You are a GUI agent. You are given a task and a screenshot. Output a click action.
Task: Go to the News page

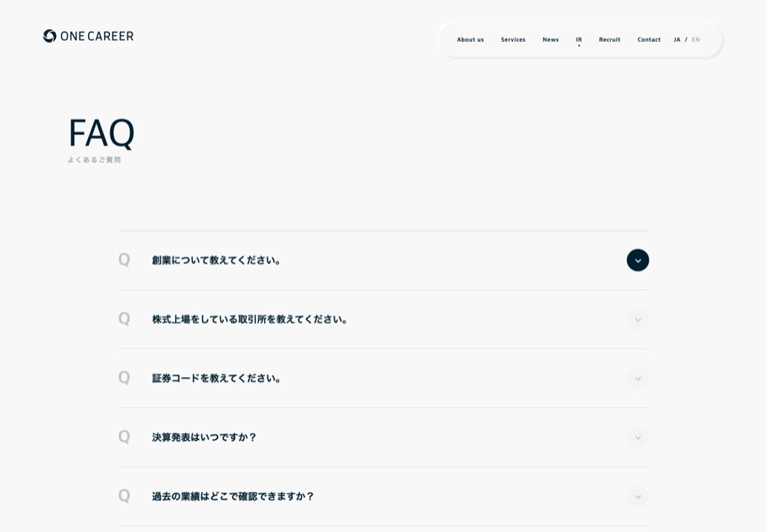coord(550,39)
